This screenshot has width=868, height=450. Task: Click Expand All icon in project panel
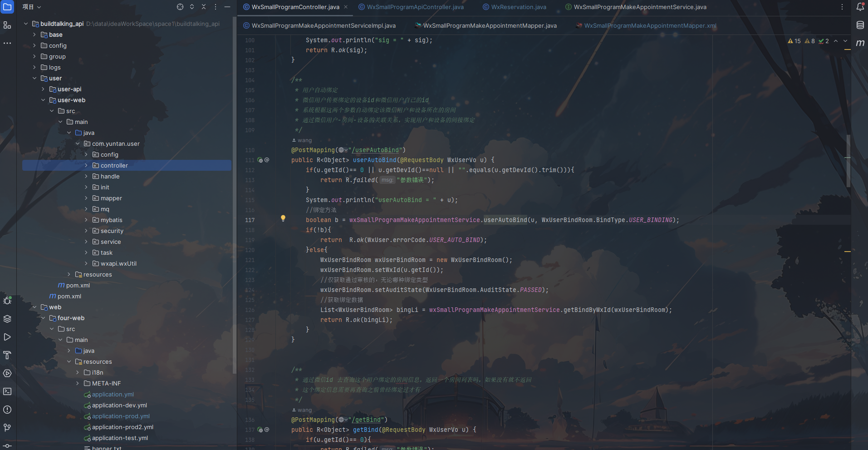pos(192,7)
